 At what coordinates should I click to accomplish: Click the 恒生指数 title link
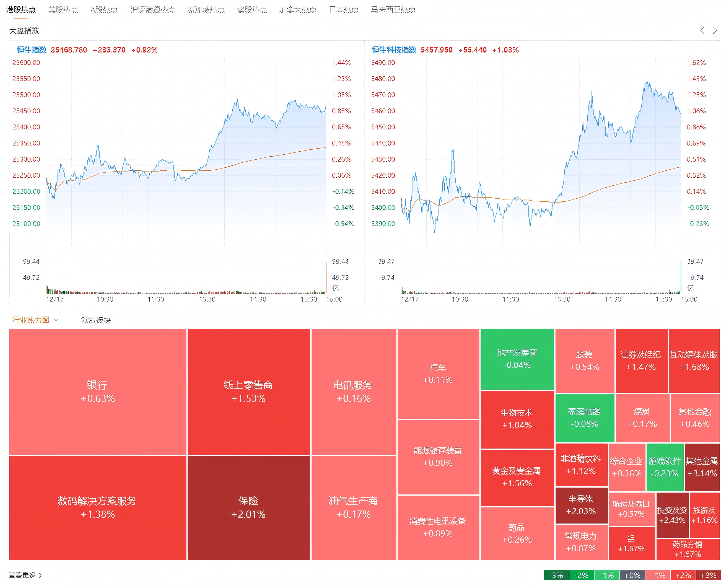coord(32,50)
